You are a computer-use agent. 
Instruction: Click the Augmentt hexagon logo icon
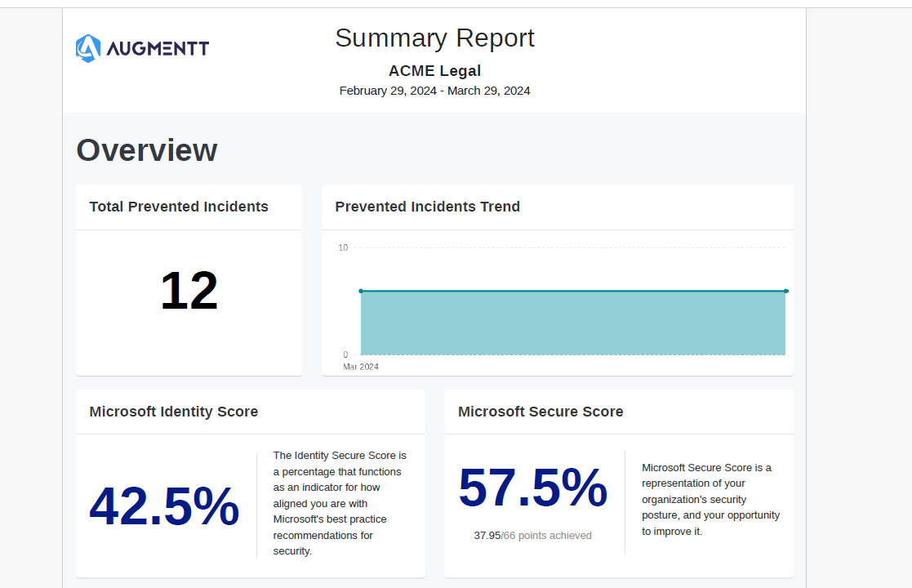point(88,49)
